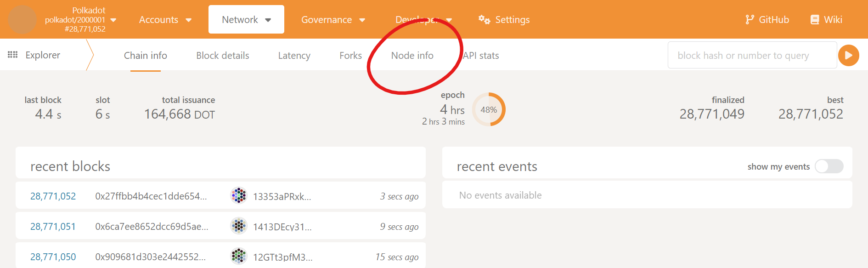
Task: Click identicon next to 1413DEcy31 validator
Action: (238, 226)
